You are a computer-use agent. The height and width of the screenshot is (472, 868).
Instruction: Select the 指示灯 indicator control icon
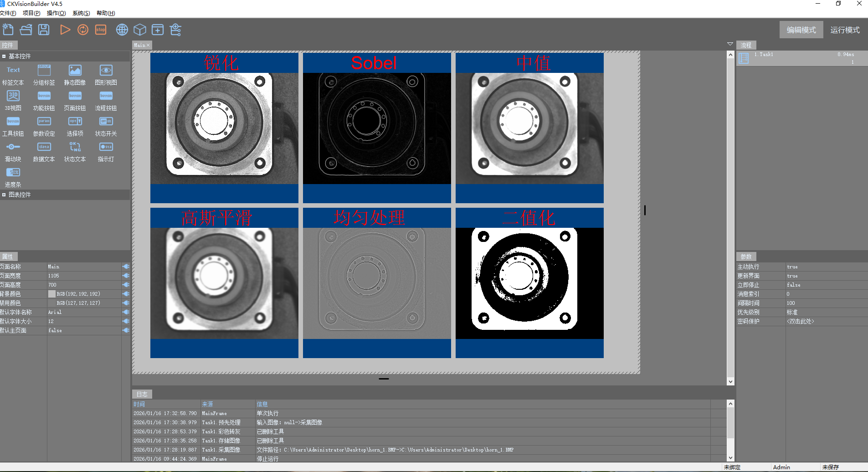point(106,147)
